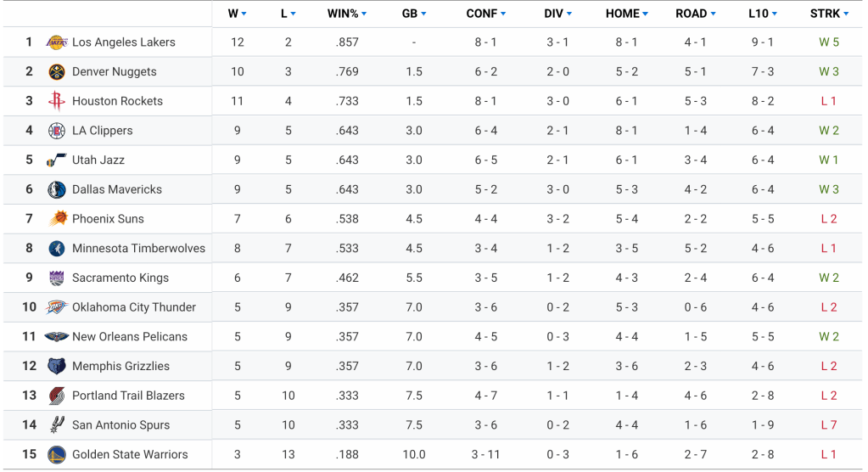The height and width of the screenshot is (472, 868).
Task: Click the Dallas Mavericks logo icon
Action: coord(57,189)
